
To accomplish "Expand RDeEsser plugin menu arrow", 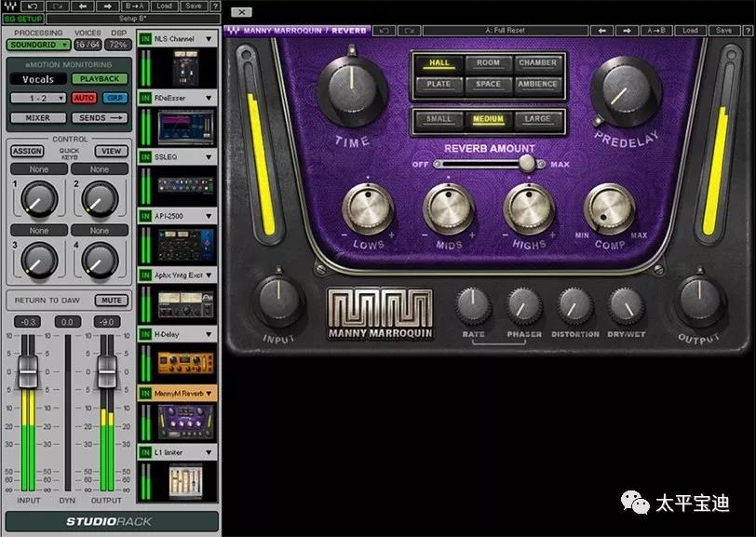I will click(209, 98).
